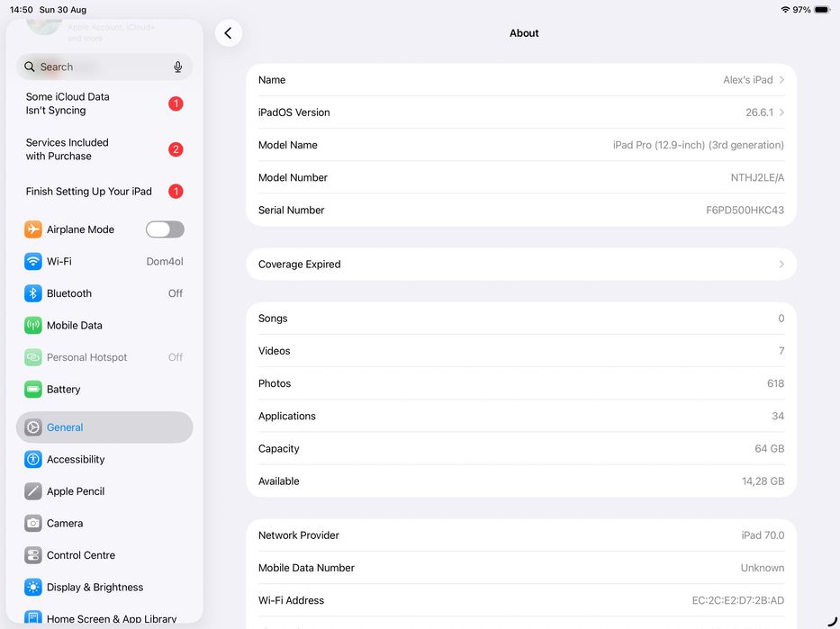
Task: Tap the Songs row
Action: click(521, 319)
